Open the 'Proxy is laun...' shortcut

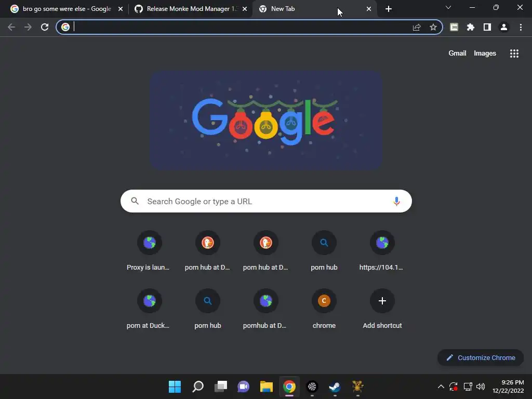[149, 251]
